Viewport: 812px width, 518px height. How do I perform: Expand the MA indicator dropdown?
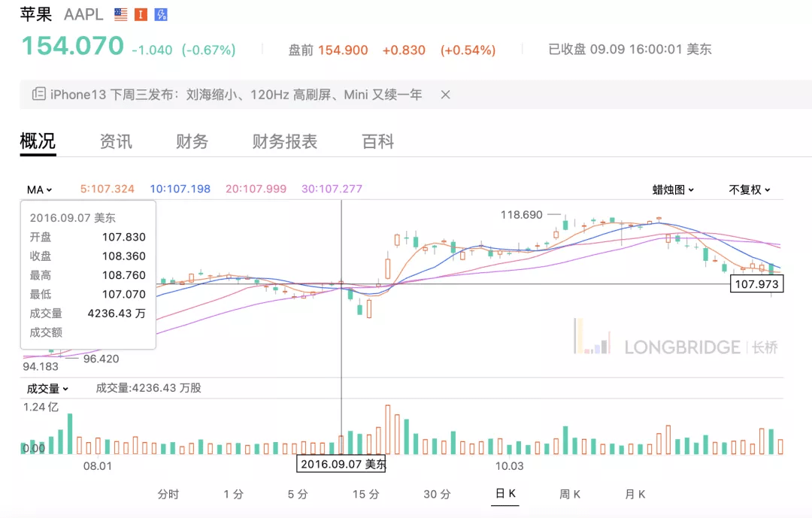tap(40, 189)
